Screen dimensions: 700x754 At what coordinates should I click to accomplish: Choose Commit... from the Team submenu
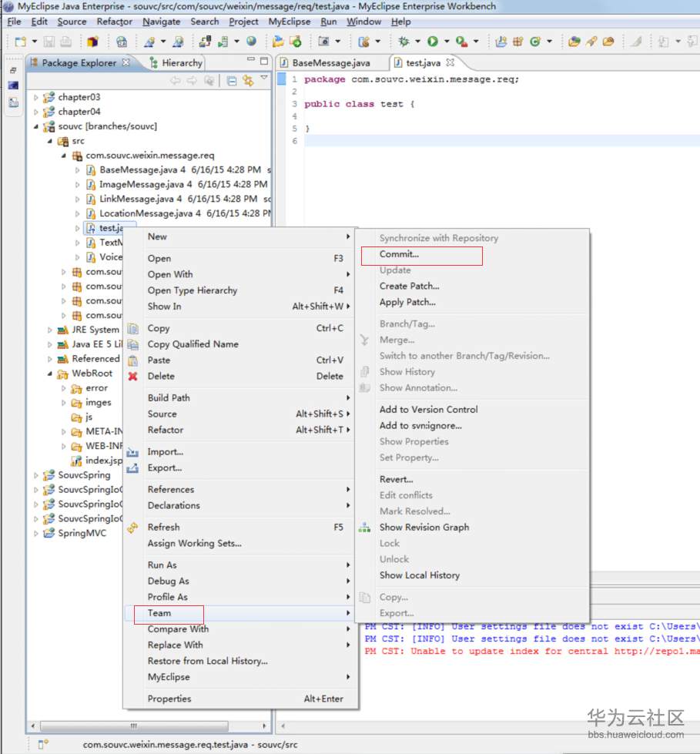coord(399,254)
